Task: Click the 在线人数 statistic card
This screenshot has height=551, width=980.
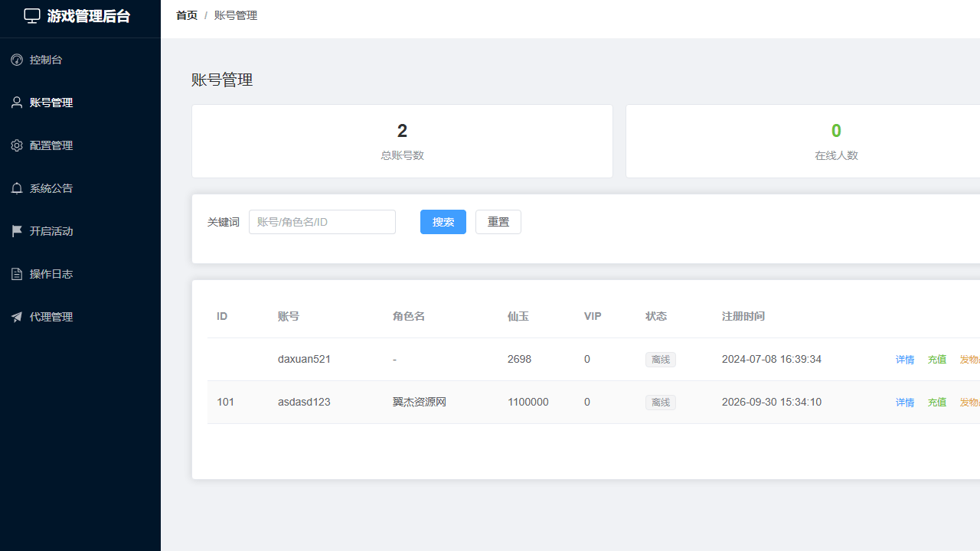Action: click(803, 142)
